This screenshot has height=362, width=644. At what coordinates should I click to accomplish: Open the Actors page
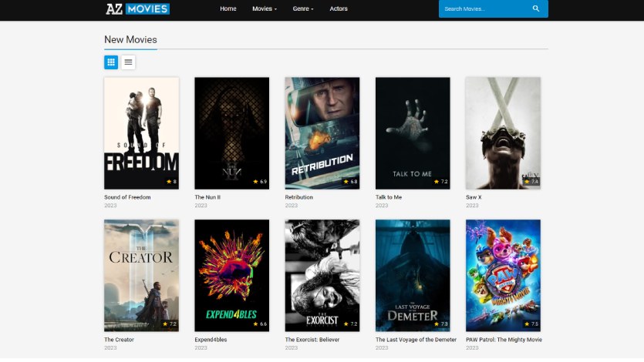point(339,8)
